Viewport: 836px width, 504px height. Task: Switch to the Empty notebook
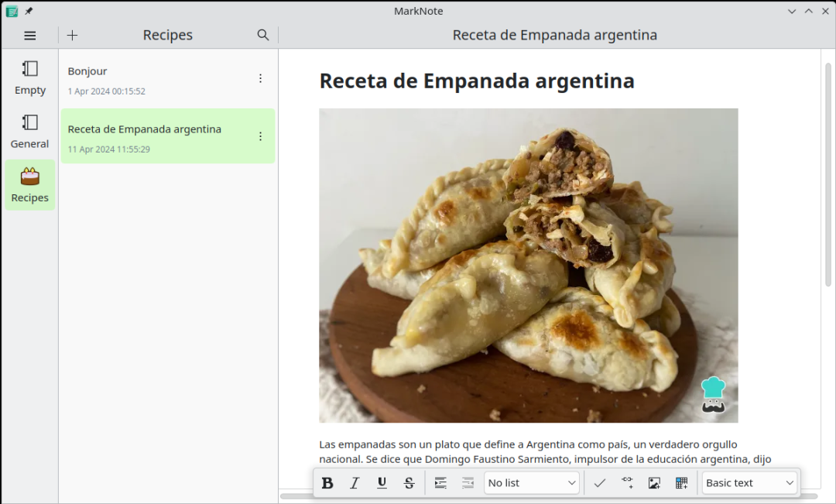[30, 77]
